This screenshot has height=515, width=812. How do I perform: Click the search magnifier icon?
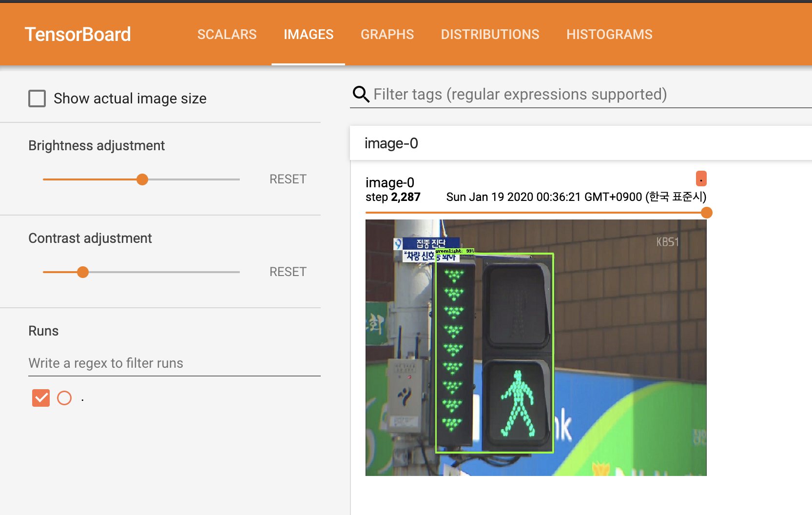(x=361, y=94)
